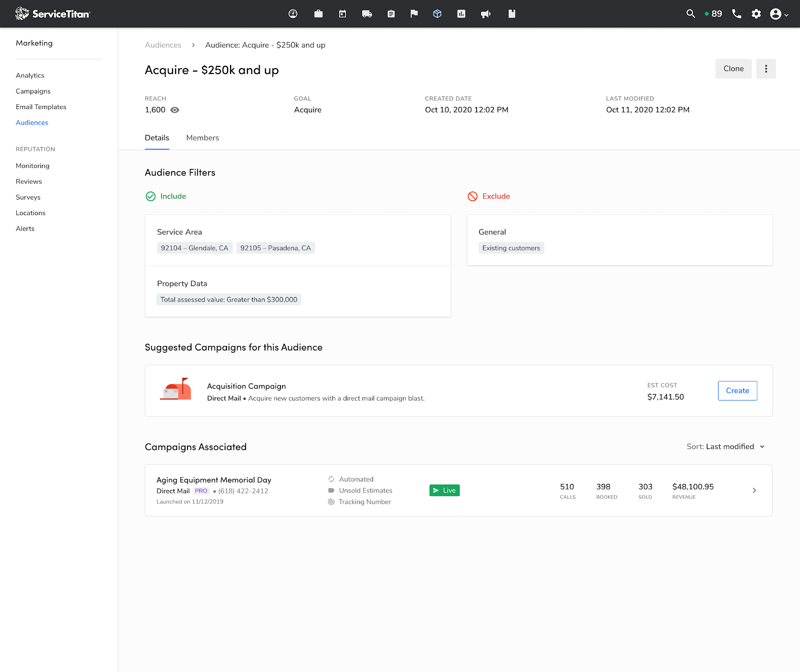Click the Acquisition Campaign title

(246, 386)
